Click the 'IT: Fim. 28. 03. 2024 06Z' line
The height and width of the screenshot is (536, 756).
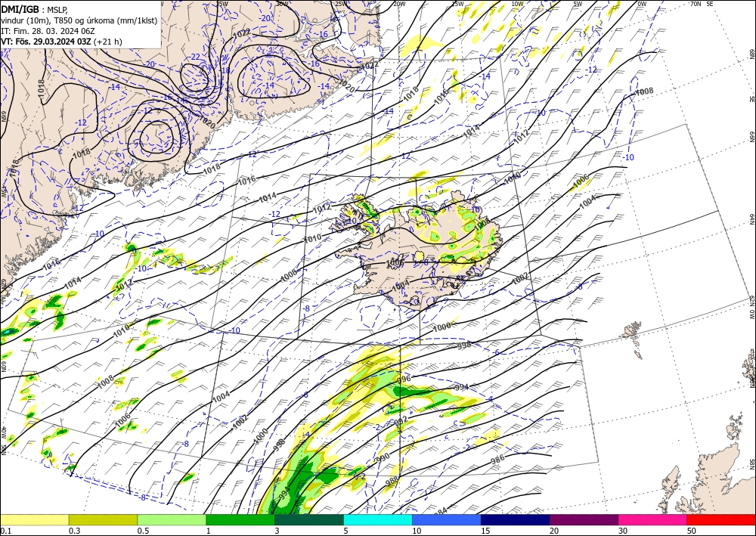pos(48,31)
